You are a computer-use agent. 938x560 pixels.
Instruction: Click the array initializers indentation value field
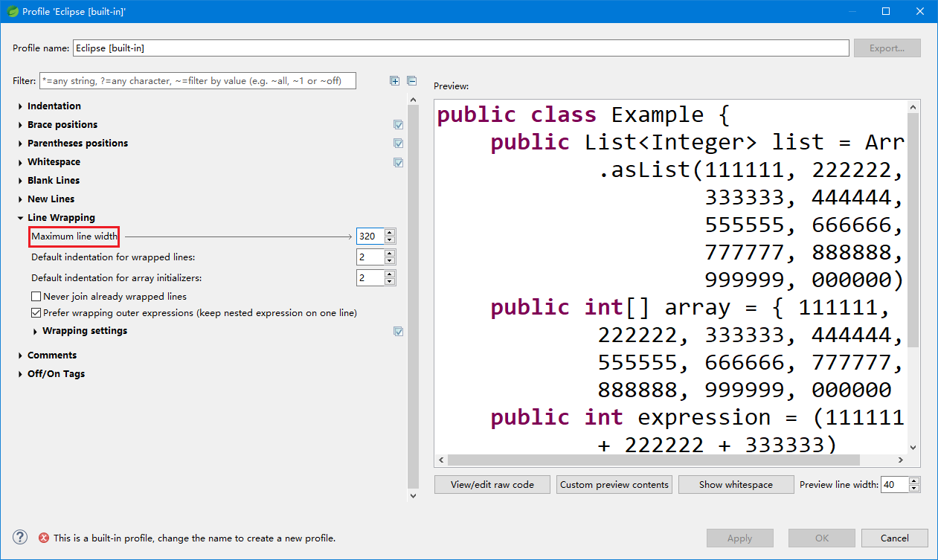click(x=370, y=278)
